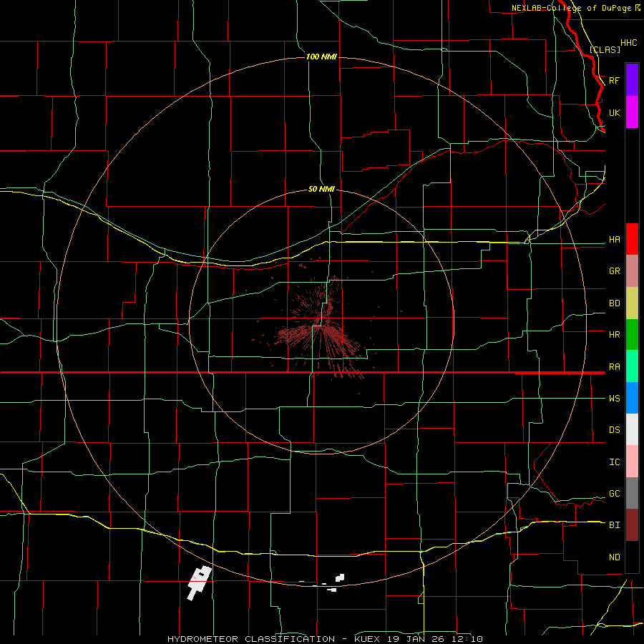
Task: Click the GC gray legend swatch
Action: pyautogui.click(x=632, y=493)
